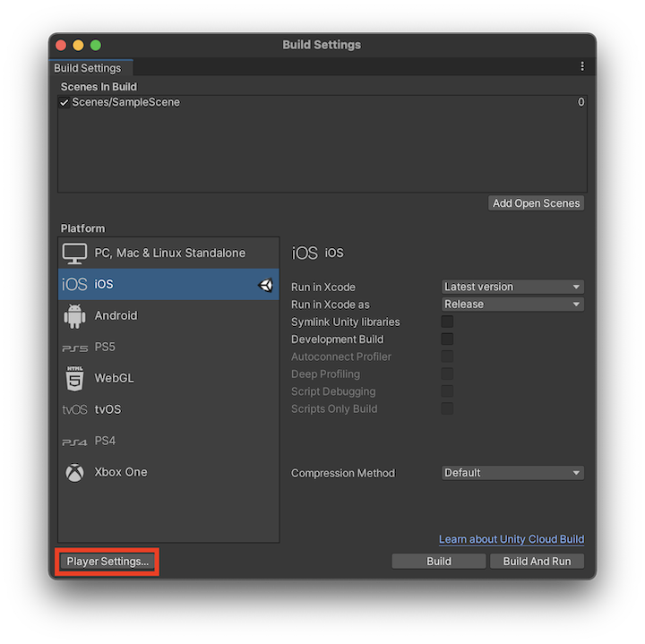
Task: Toggle the Script Debugging checkbox
Action: coord(447,391)
